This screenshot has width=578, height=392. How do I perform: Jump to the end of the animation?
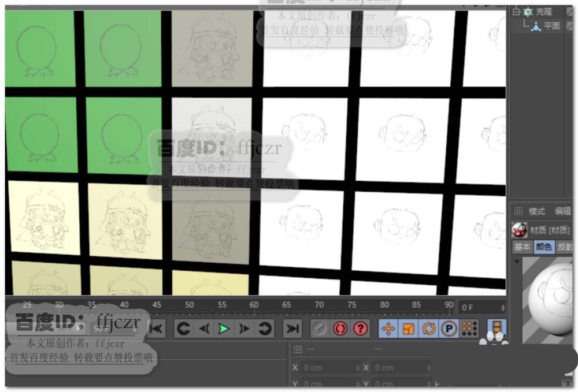[292, 328]
